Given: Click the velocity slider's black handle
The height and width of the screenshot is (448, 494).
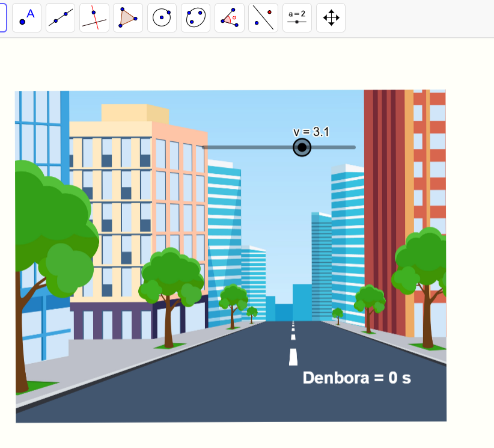Looking at the screenshot, I should click(302, 147).
